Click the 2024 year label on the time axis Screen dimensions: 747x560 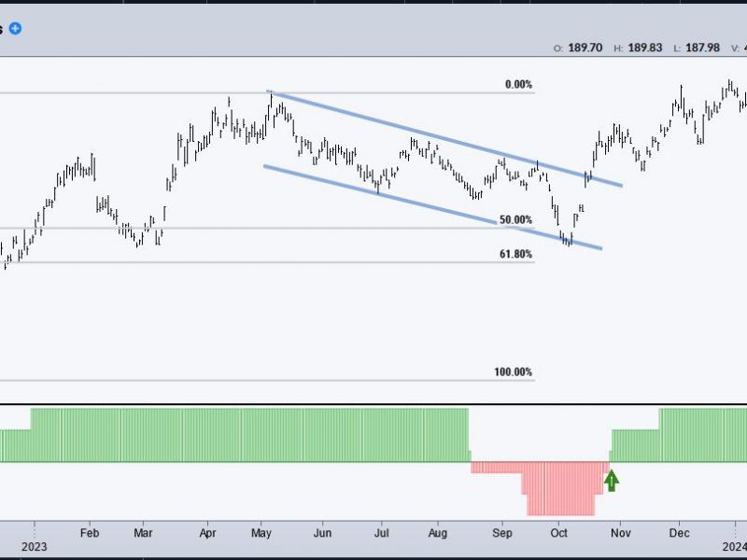click(x=734, y=547)
